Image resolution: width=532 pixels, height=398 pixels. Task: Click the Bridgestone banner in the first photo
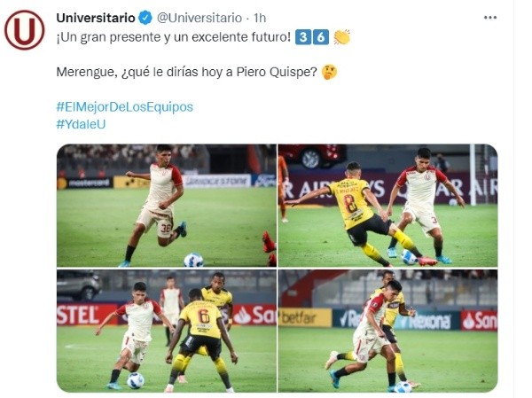[217, 181]
